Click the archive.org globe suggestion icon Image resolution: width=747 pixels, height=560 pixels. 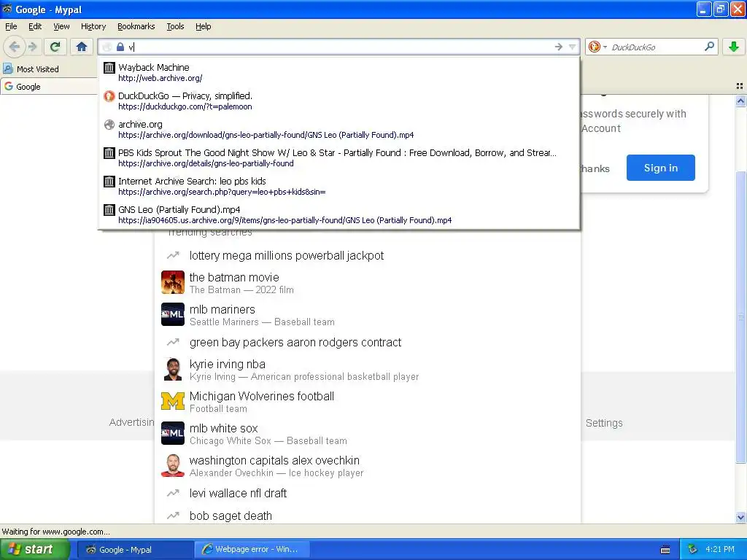[x=109, y=125]
